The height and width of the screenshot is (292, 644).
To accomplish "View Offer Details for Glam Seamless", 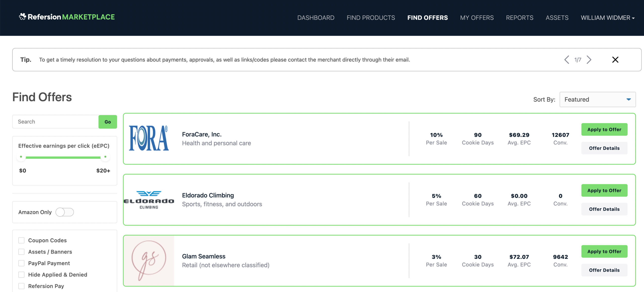I will pyautogui.click(x=604, y=270).
